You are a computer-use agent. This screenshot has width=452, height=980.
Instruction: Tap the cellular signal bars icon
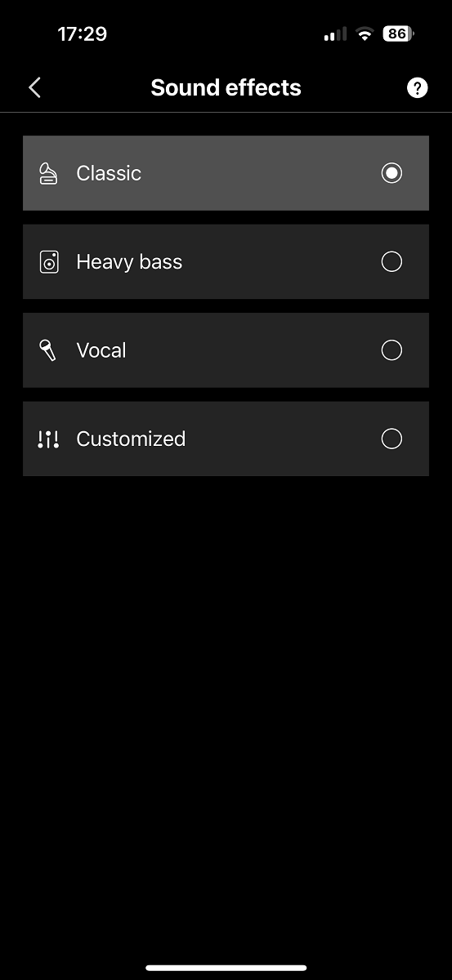pos(335,34)
